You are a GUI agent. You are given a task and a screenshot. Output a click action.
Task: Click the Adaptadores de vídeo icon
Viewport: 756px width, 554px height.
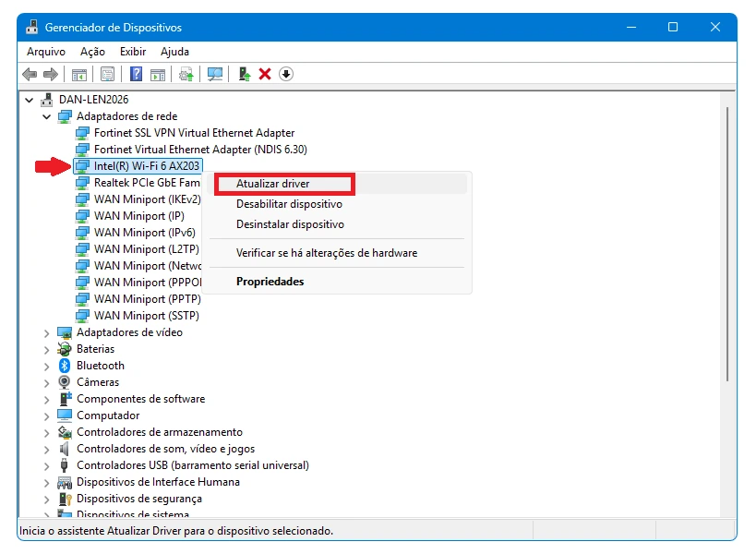pyautogui.click(x=64, y=332)
